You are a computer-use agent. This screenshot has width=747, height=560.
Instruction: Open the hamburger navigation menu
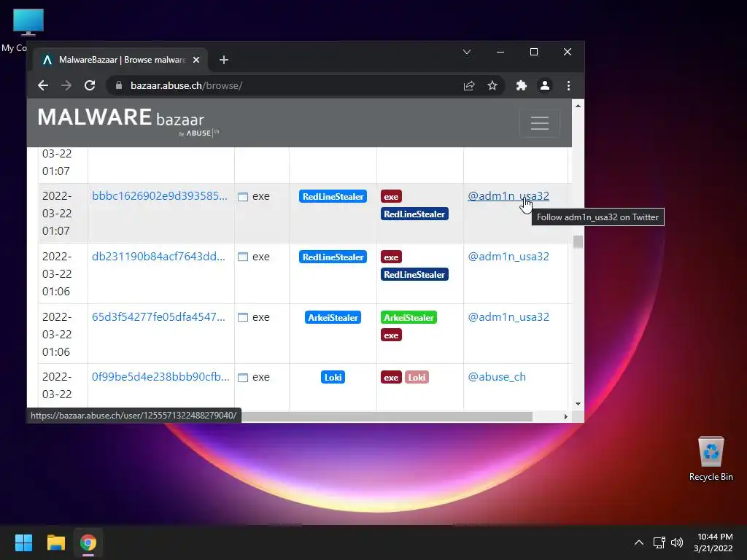pyautogui.click(x=540, y=122)
